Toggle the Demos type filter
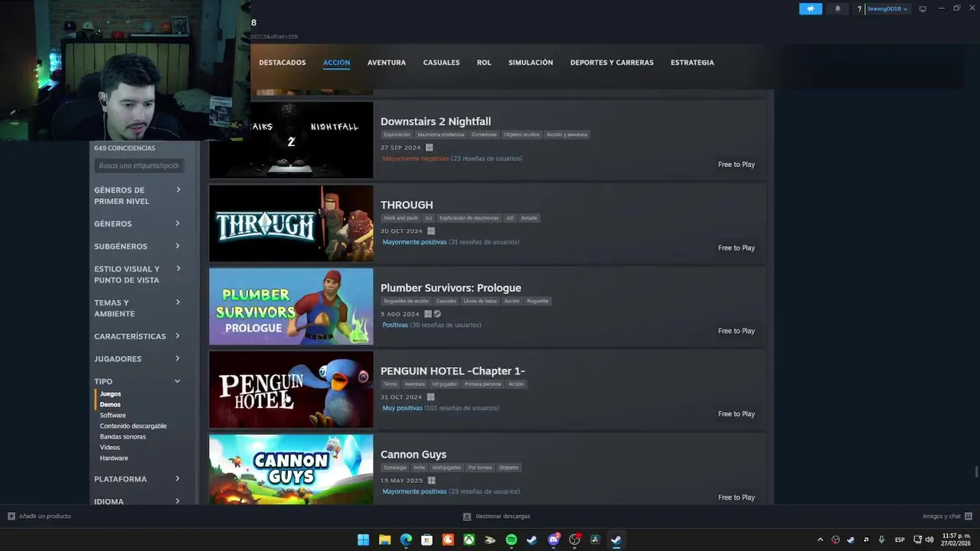 click(110, 405)
